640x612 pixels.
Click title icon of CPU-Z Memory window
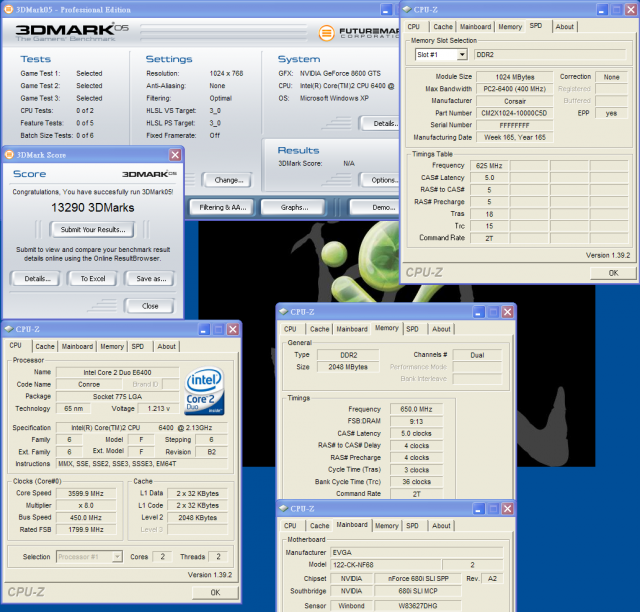pyautogui.click(x=284, y=312)
